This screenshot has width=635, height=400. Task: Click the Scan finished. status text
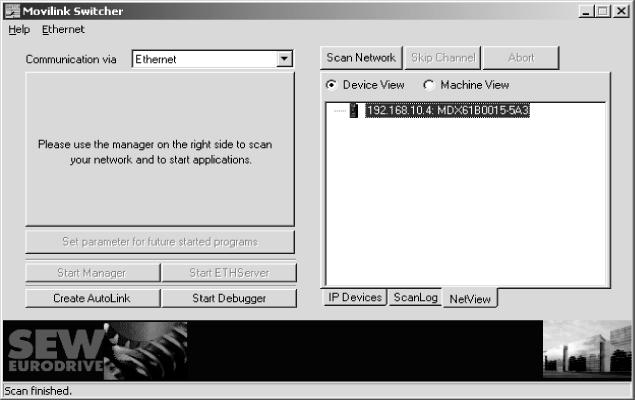pyautogui.click(x=38, y=391)
